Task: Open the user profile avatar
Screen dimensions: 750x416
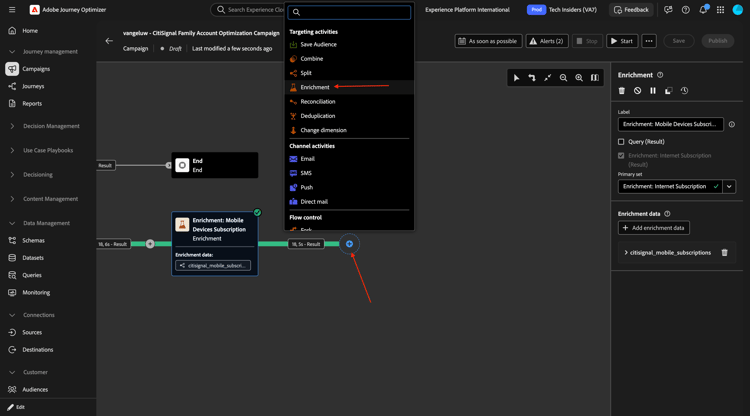Action: pos(738,10)
